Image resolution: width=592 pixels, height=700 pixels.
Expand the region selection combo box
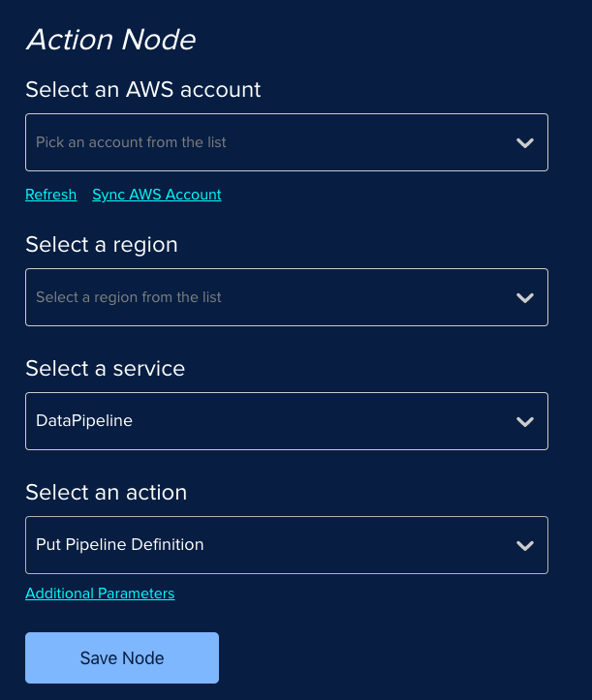(x=287, y=297)
